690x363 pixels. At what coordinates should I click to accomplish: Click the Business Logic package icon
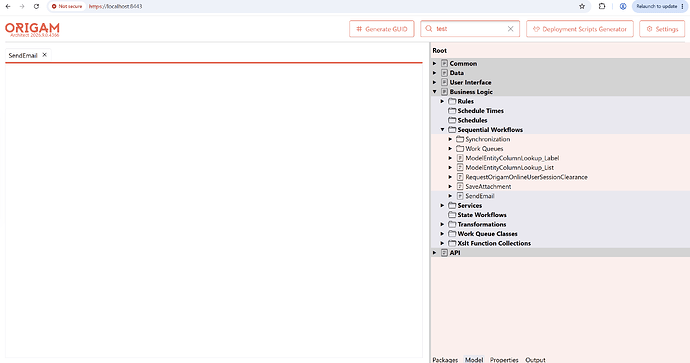(444, 92)
